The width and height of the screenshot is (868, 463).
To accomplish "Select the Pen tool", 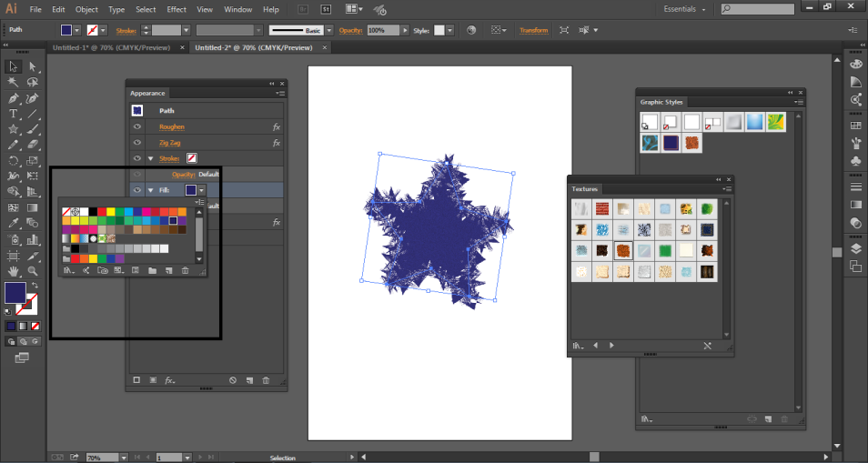I will [x=14, y=98].
